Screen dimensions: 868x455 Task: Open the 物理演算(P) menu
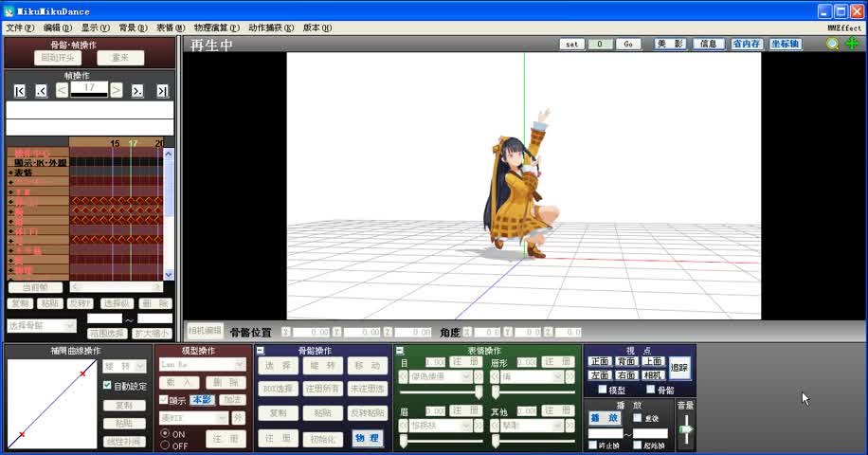[216, 27]
